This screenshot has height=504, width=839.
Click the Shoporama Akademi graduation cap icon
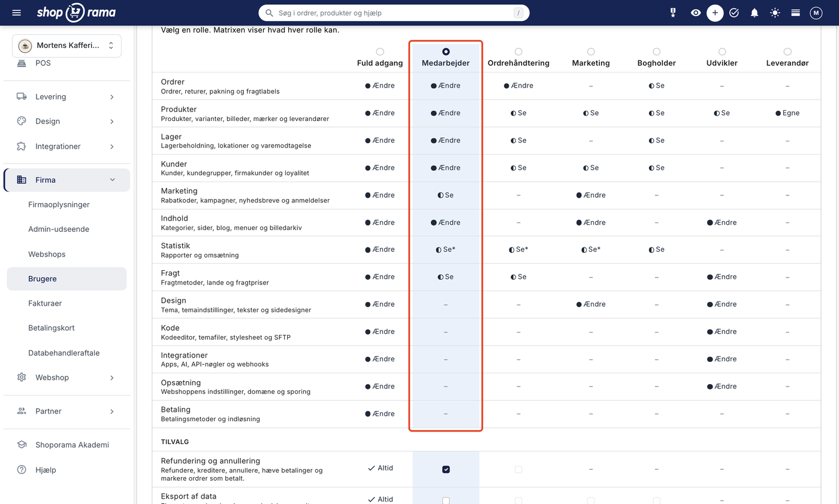22,445
